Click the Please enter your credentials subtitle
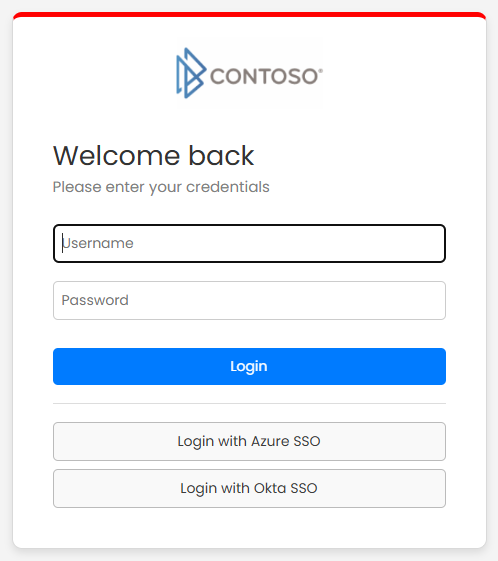 click(x=161, y=187)
